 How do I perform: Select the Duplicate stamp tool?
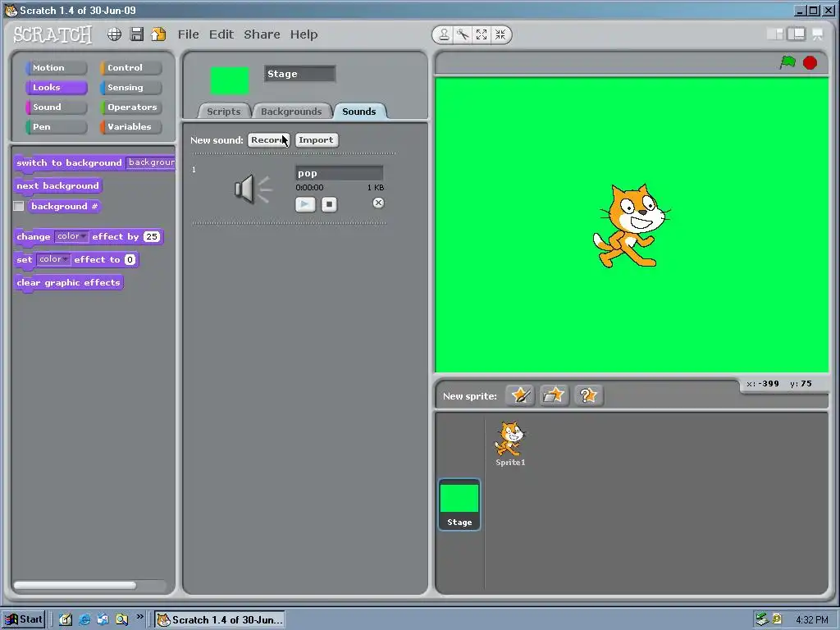pos(444,34)
